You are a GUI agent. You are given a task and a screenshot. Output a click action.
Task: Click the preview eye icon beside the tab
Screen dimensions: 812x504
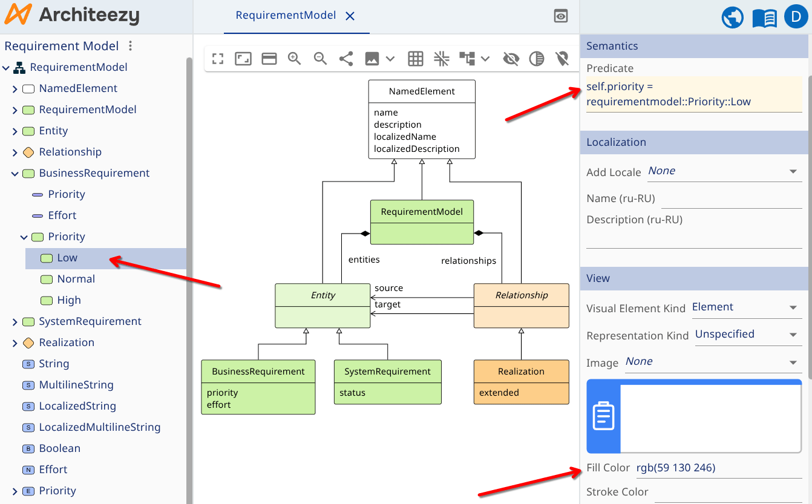561,16
